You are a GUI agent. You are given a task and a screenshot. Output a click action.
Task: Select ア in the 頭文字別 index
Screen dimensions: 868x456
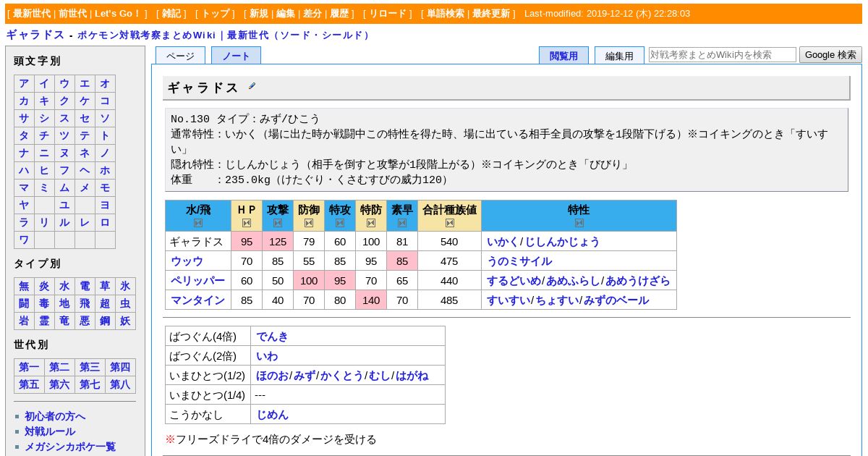click(24, 83)
